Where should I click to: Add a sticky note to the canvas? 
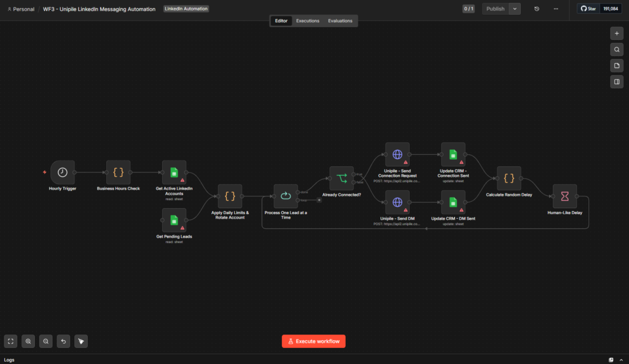click(617, 66)
